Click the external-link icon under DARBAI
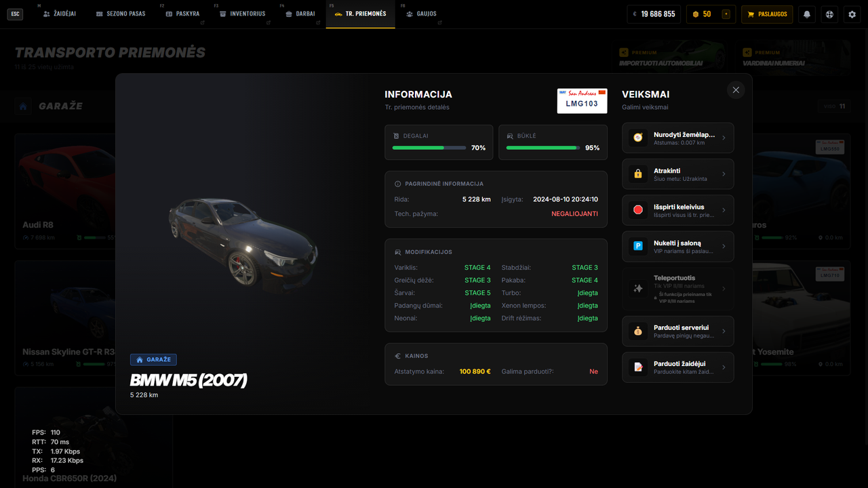Screen dimensions: 868x488 pos(317,23)
